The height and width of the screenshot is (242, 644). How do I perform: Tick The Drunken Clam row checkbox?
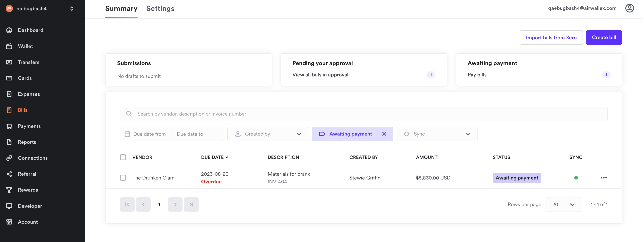pyautogui.click(x=123, y=178)
